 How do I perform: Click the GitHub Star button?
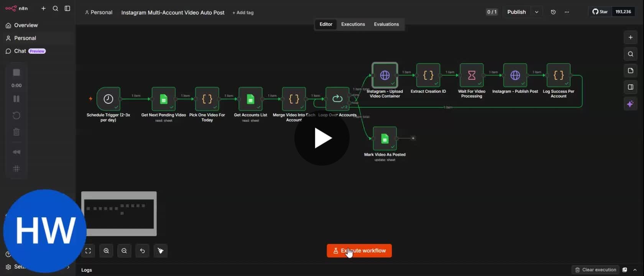pos(600,11)
